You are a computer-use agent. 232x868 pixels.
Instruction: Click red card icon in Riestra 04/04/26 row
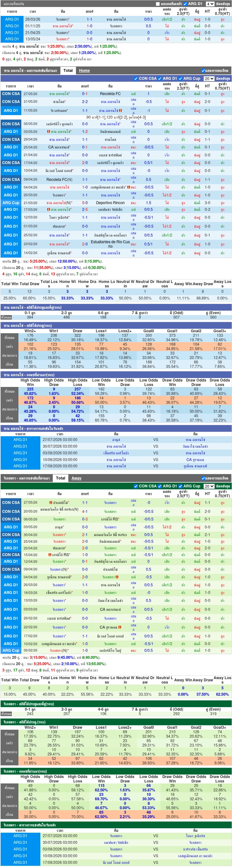pos(117,577)
